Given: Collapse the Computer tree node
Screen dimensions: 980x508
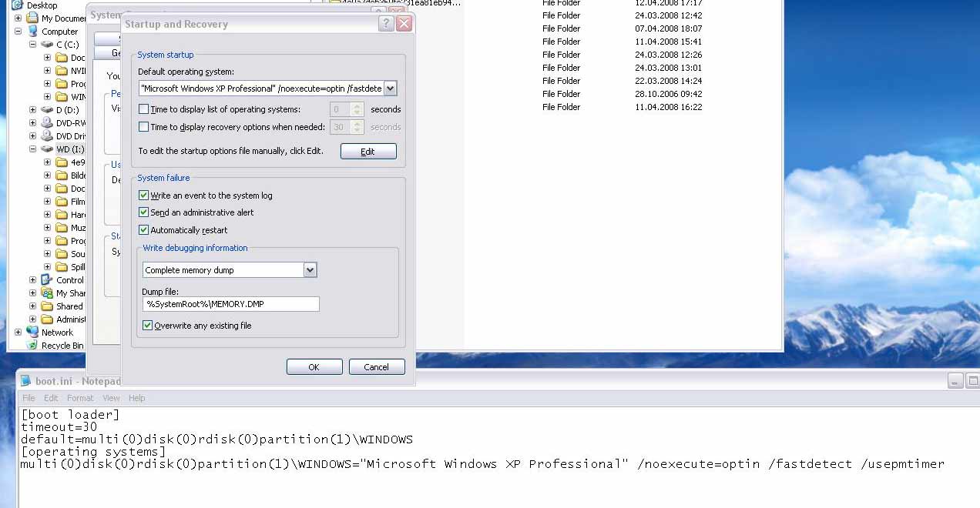Looking at the screenshot, I should (18, 32).
